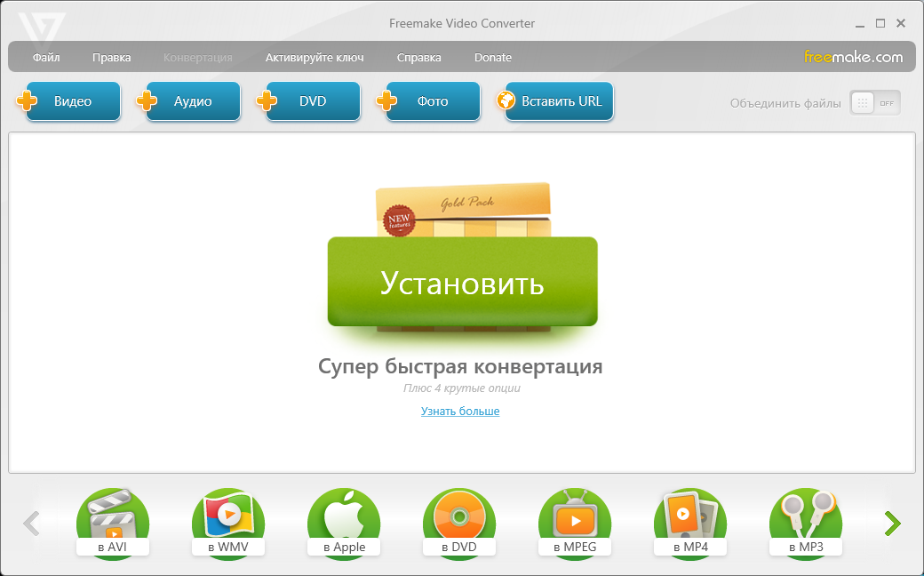Viewport: 924px width, 576px height.
Task: Open the Файл menu
Action: pos(46,57)
